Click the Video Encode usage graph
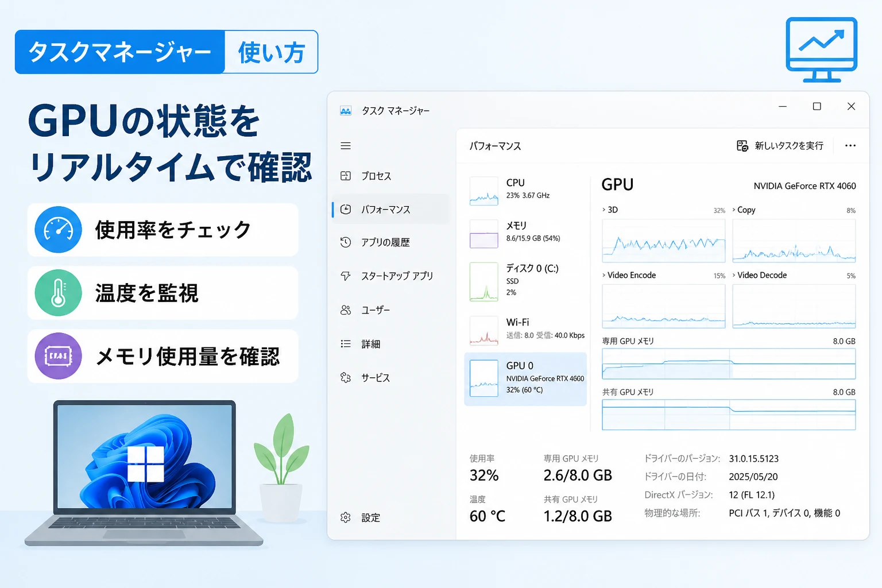Viewport: 882px width, 588px height. [x=663, y=306]
